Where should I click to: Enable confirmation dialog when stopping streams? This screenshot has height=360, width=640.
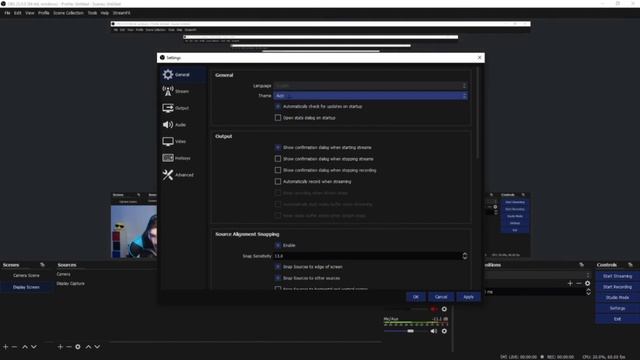click(x=278, y=159)
